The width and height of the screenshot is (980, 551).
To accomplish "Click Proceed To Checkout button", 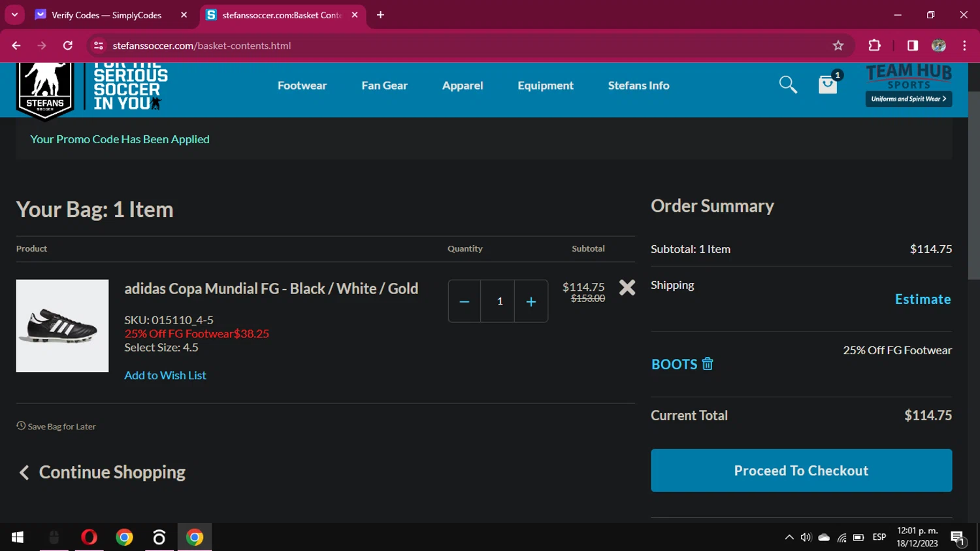I will click(x=801, y=471).
